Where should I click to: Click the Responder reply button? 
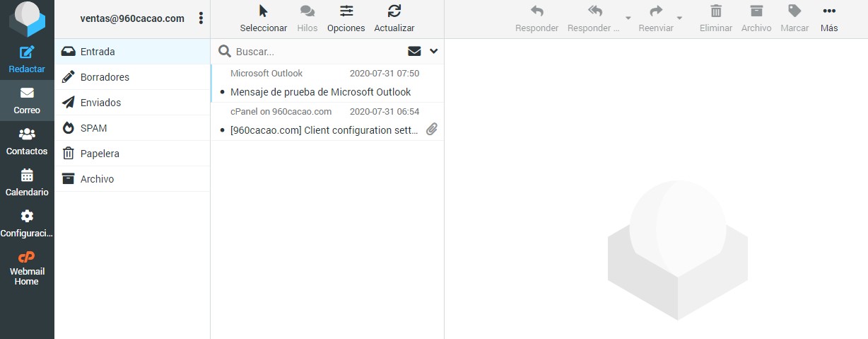pyautogui.click(x=537, y=19)
